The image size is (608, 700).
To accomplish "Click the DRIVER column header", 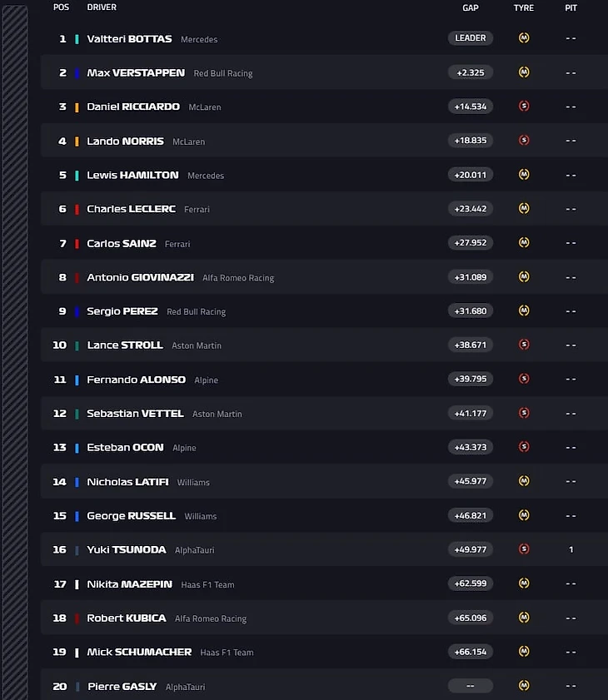I will tap(102, 7).
